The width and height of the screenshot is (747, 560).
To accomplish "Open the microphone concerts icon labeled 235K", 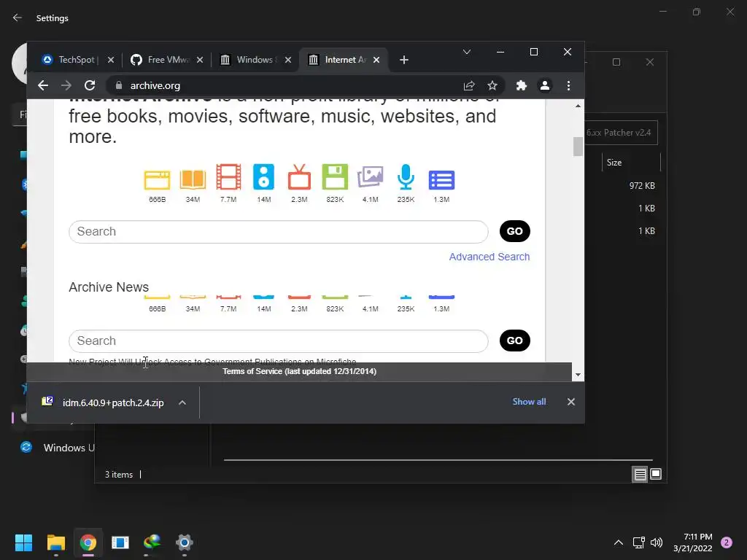I will pos(406,177).
